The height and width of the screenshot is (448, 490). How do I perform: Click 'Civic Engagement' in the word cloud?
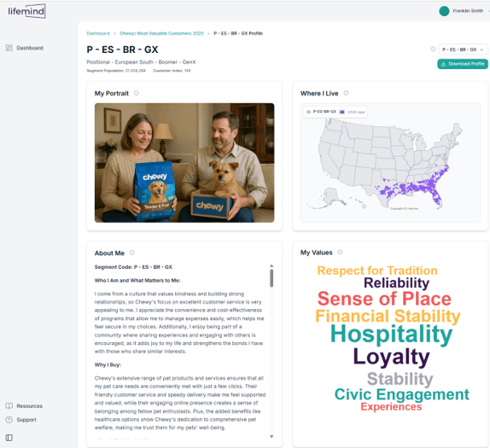click(402, 394)
